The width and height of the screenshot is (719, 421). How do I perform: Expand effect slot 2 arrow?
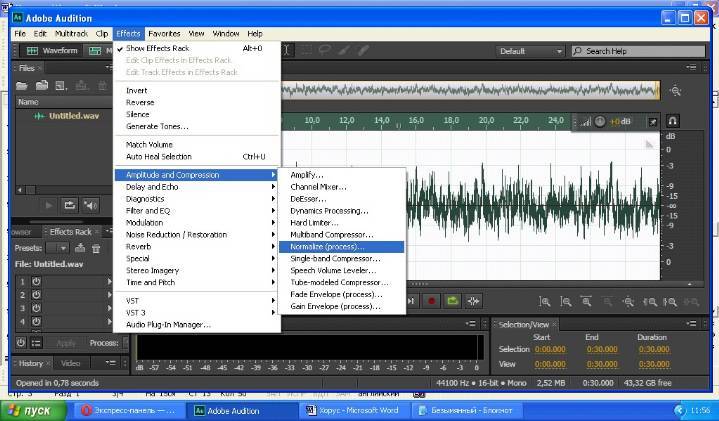[x=109, y=294]
